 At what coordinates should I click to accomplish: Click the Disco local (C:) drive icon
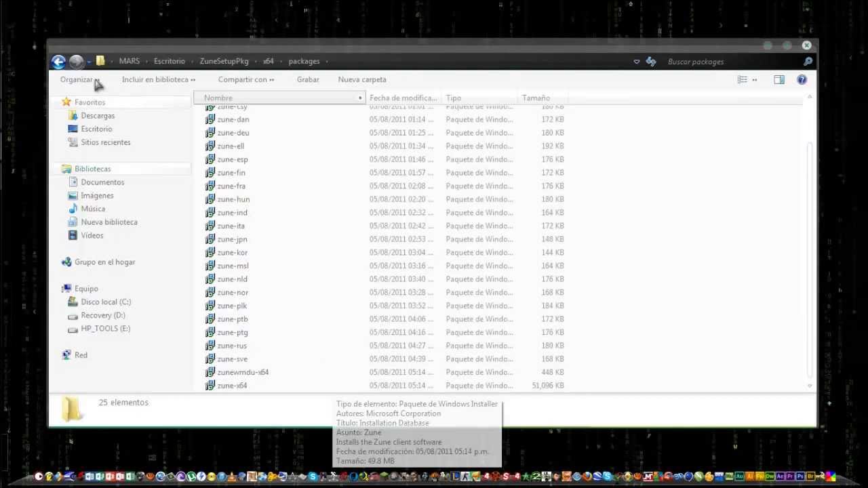(73, 302)
